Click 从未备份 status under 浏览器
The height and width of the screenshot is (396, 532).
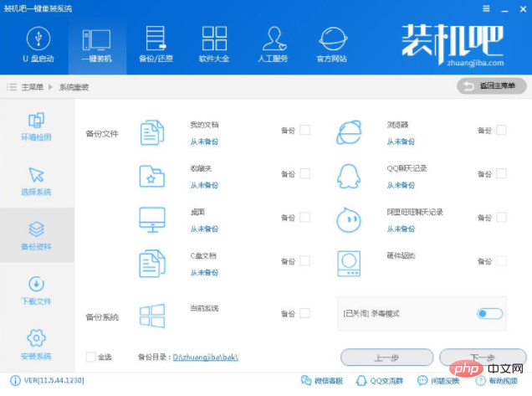[x=401, y=141]
